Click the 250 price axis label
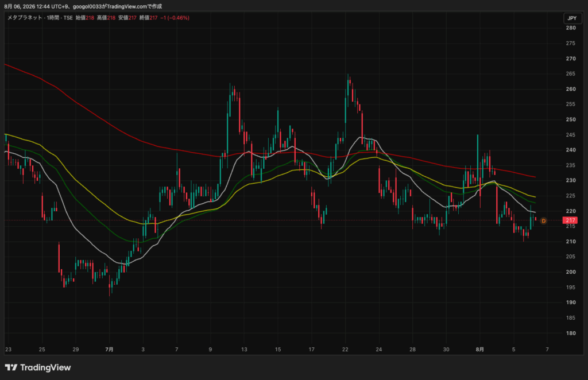 571,119
